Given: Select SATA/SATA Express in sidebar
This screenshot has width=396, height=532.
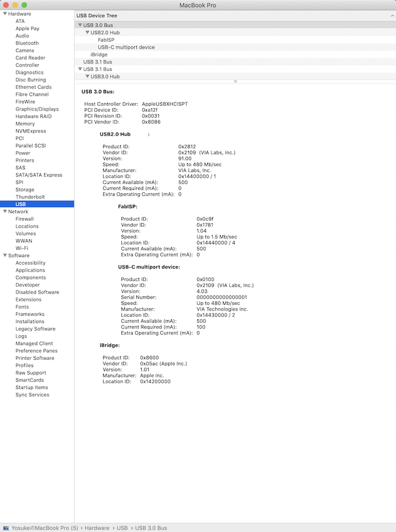Looking at the screenshot, I should coord(39,174).
